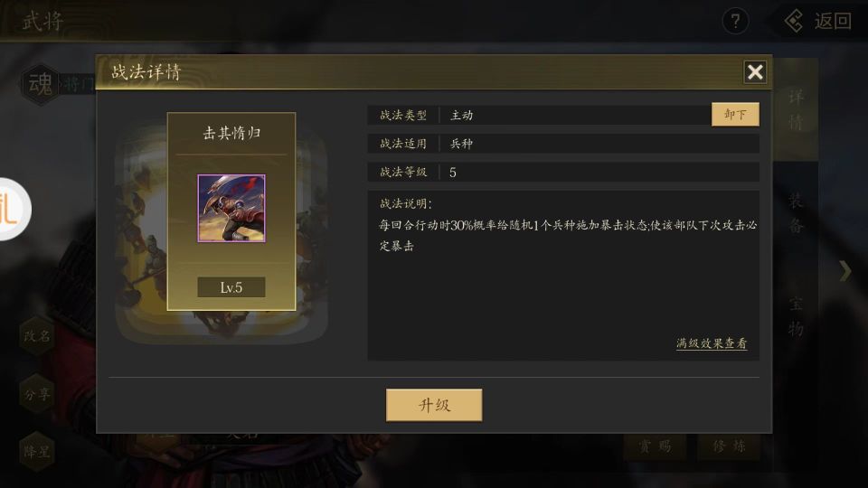868x488 pixels.
Task: Click the 击其惰归 skill artwork thumbnail
Action: pos(231,208)
